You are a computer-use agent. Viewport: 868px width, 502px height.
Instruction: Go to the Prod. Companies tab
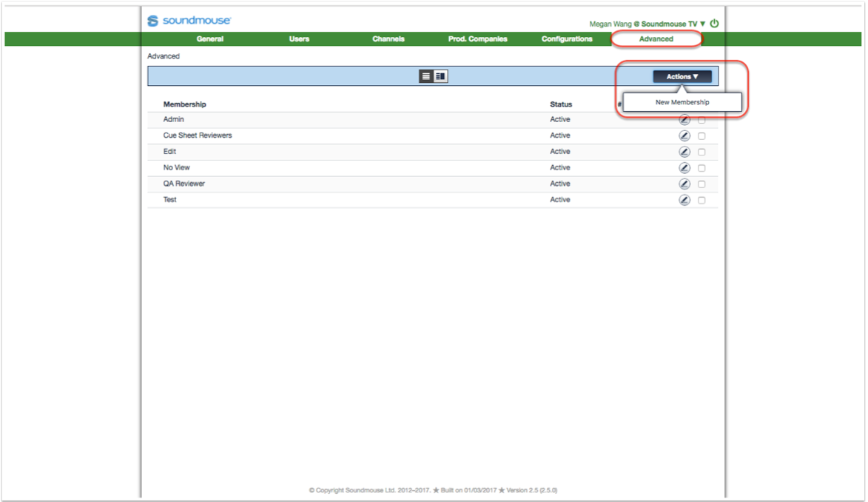(478, 39)
